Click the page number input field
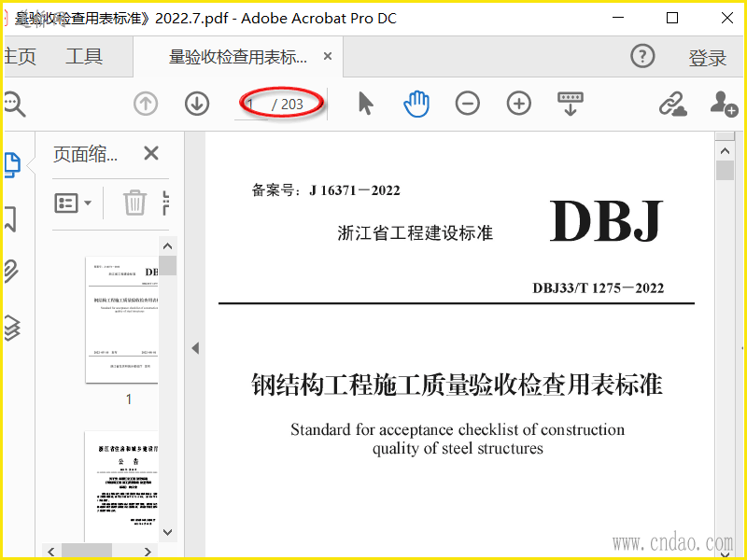This screenshot has width=747, height=560. pyautogui.click(x=251, y=104)
